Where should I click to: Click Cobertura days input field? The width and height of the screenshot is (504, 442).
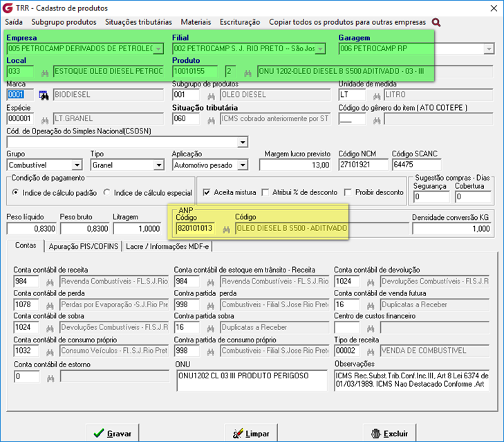473,196
